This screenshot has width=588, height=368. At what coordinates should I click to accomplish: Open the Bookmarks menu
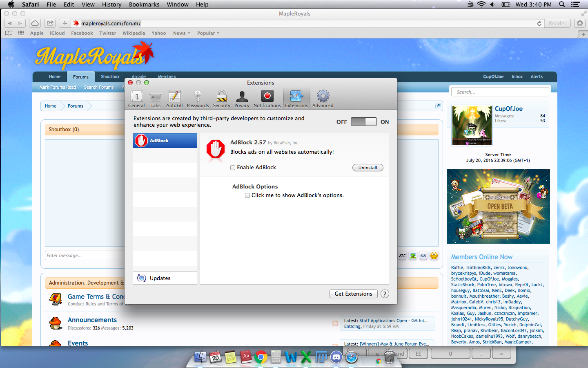pos(144,4)
